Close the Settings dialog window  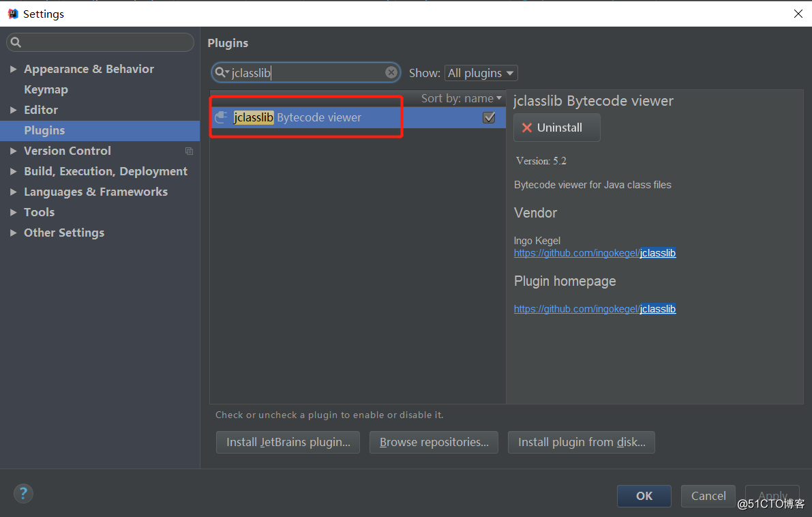798,14
